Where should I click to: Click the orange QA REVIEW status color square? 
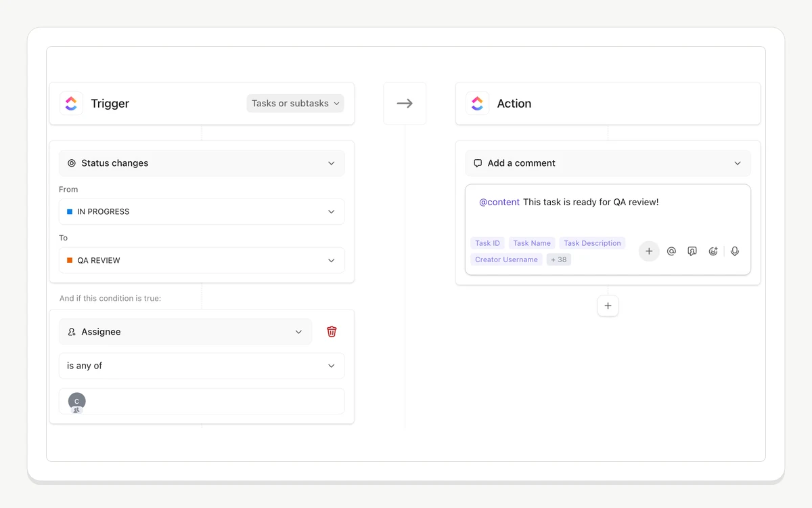pyautogui.click(x=70, y=261)
